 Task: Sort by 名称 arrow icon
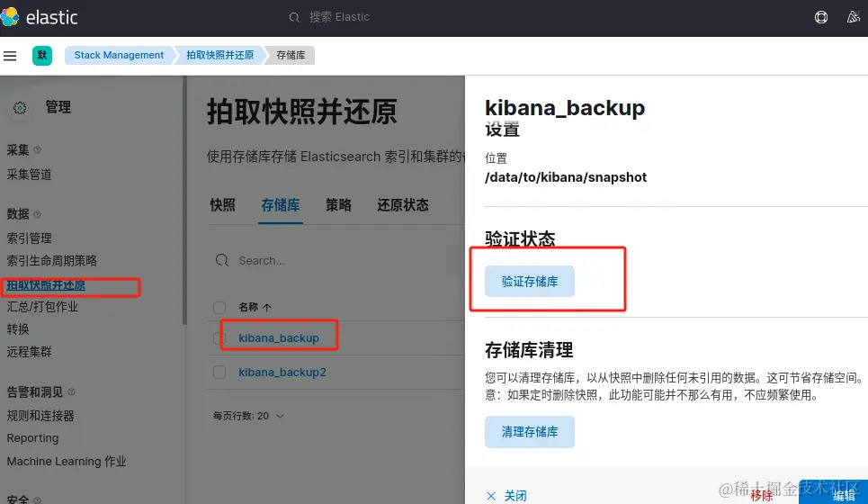point(267,308)
